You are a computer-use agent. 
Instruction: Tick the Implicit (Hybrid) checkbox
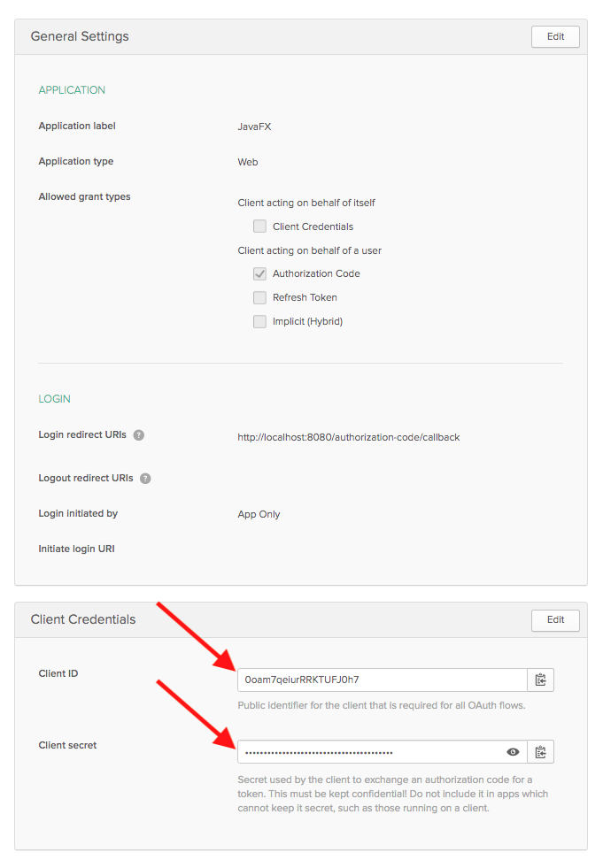pos(259,322)
